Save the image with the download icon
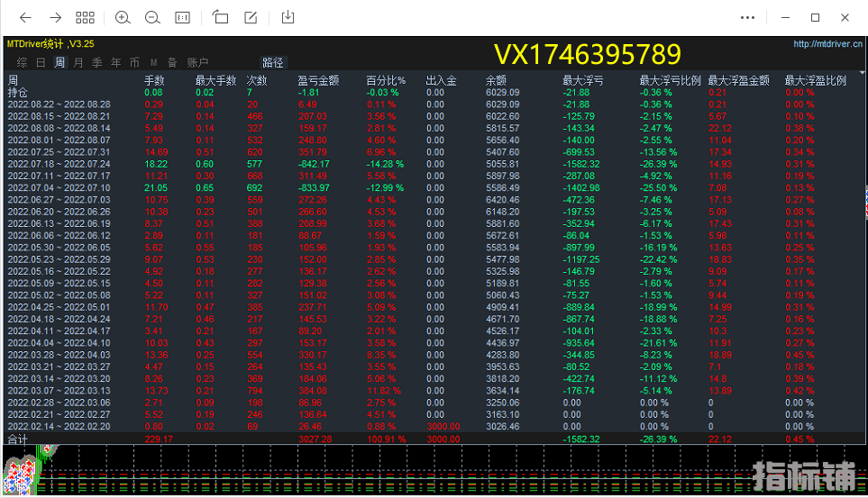Screen dimensions: 868x498 point(288,17)
